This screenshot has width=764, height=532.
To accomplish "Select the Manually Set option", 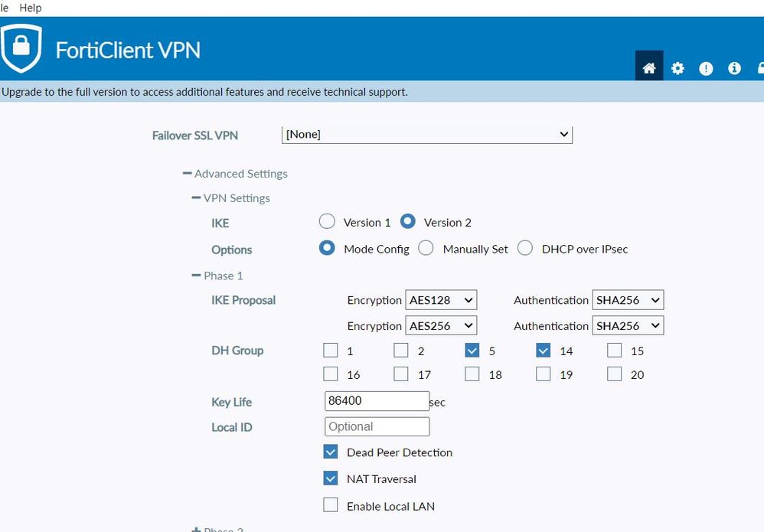I will pos(426,248).
